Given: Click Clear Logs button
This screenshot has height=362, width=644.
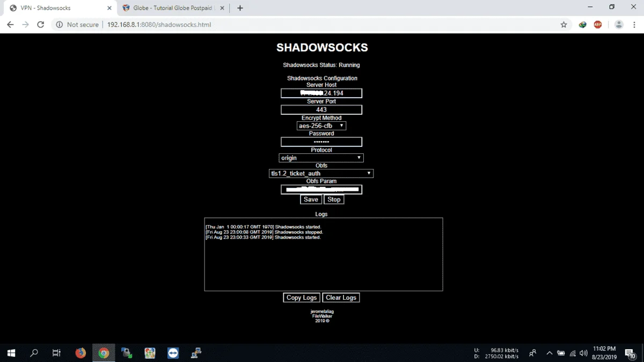Looking at the screenshot, I should click(341, 298).
